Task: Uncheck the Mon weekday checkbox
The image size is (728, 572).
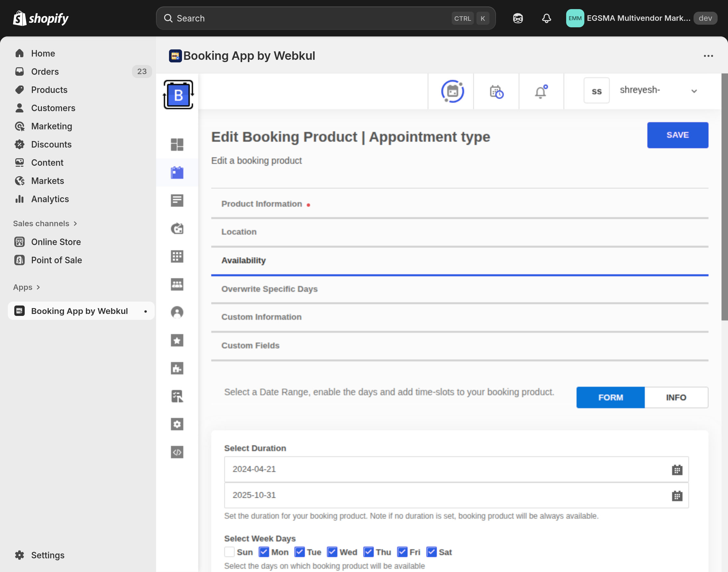Action: 264,552
